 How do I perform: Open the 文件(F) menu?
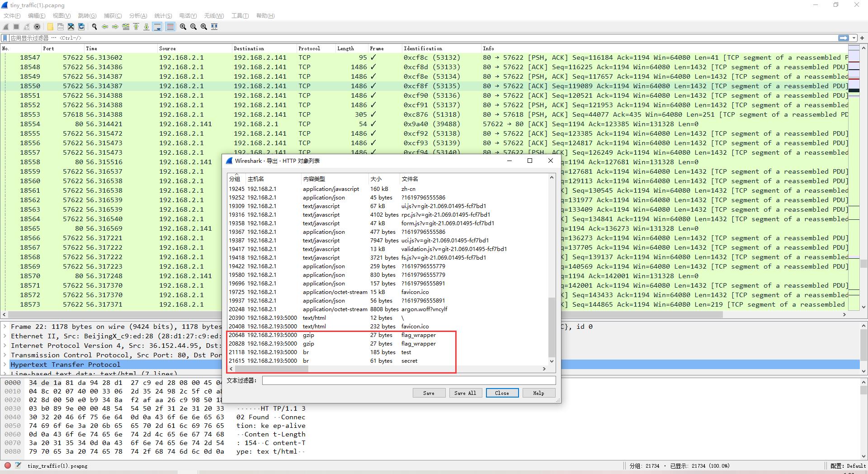tap(12, 16)
